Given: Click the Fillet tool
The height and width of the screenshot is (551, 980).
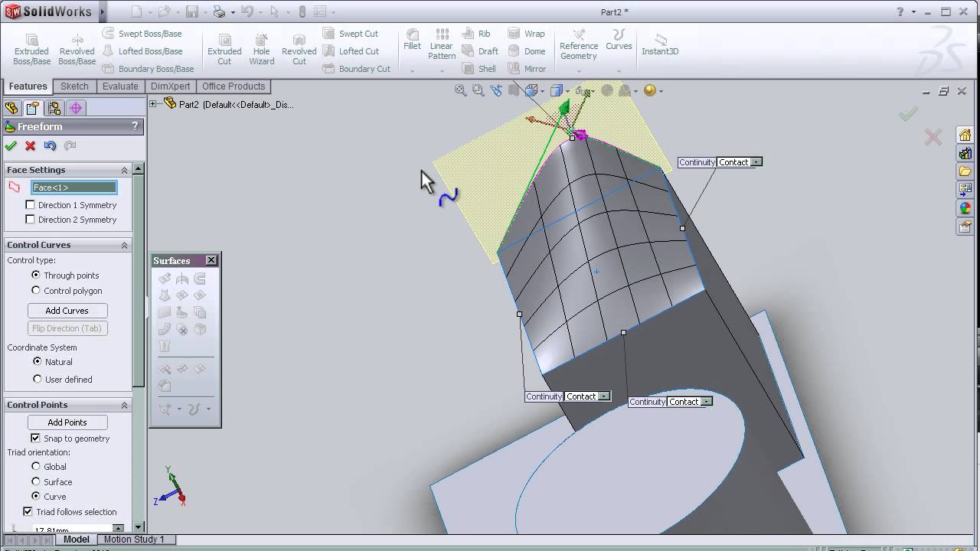Looking at the screenshot, I should coord(412,40).
